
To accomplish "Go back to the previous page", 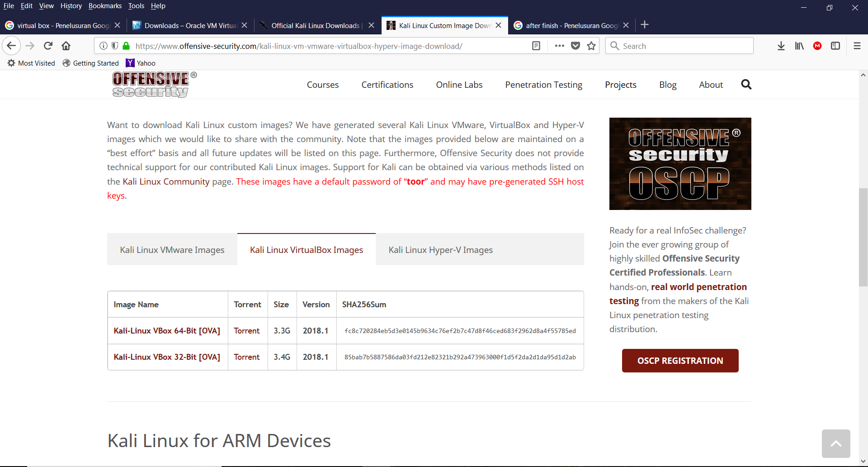I will tap(11, 46).
